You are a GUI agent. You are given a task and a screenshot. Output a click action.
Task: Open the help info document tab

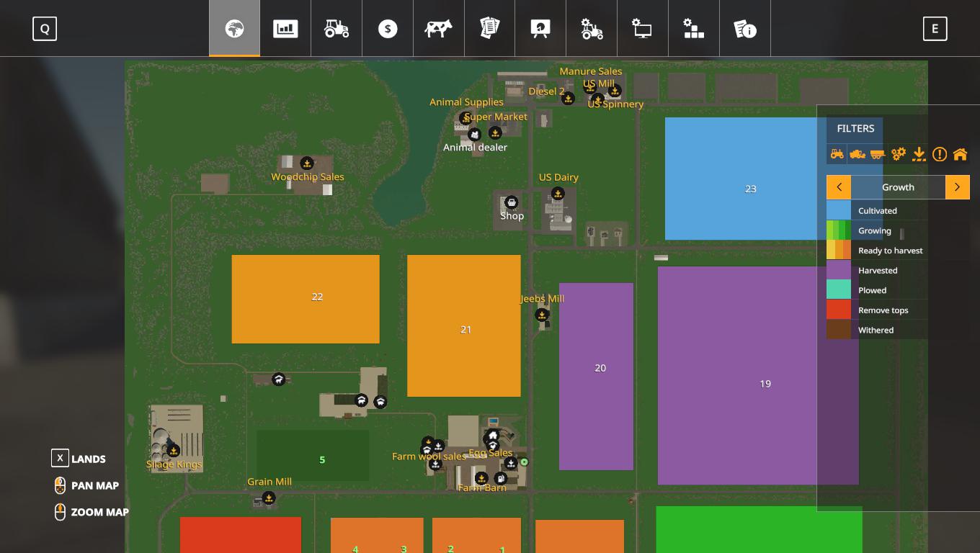744,29
